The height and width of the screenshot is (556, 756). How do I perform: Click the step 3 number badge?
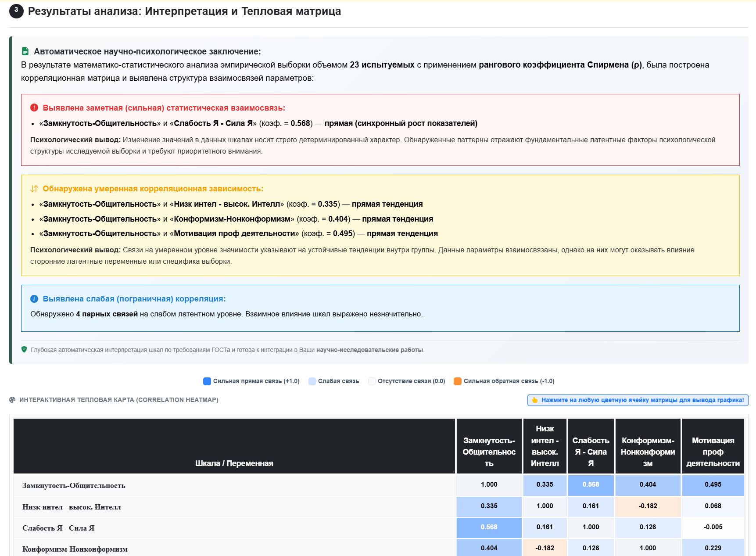click(x=16, y=11)
